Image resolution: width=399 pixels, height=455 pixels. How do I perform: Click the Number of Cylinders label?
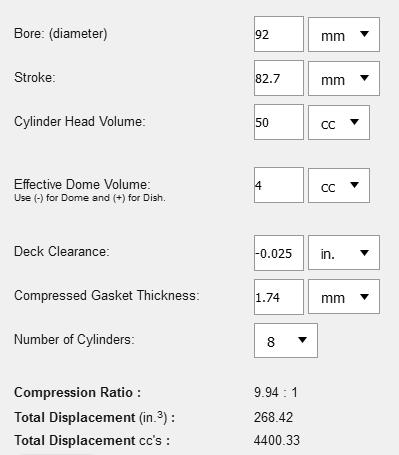click(74, 339)
